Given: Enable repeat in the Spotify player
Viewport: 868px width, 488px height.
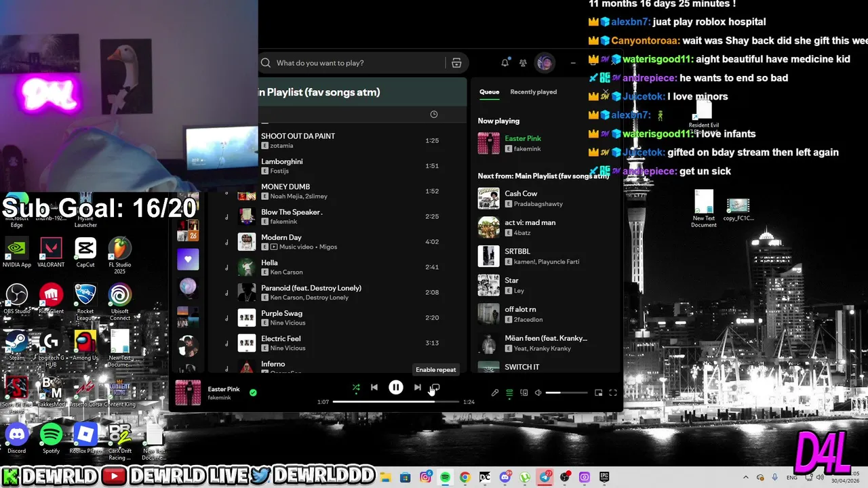Looking at the screenshot, I should (435, 388).
